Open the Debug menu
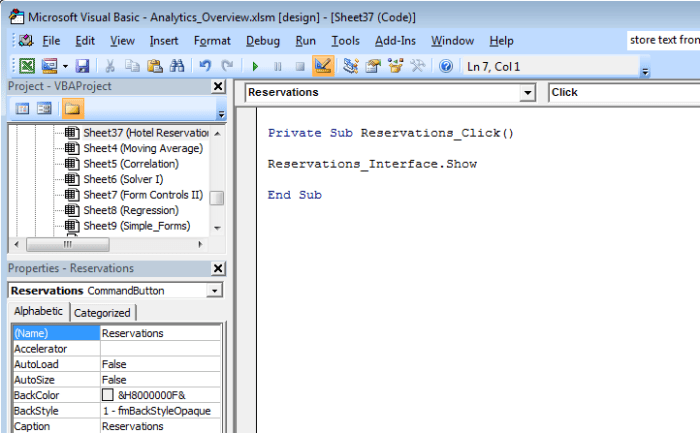700x433 pixels. (263, 41)
